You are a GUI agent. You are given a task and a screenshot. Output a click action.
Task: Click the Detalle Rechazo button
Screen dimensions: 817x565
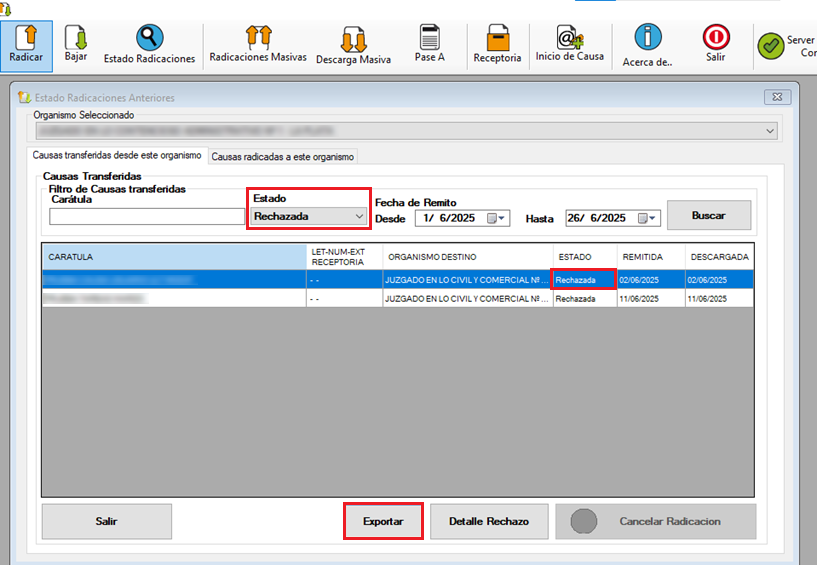click(x=489, y=522)
